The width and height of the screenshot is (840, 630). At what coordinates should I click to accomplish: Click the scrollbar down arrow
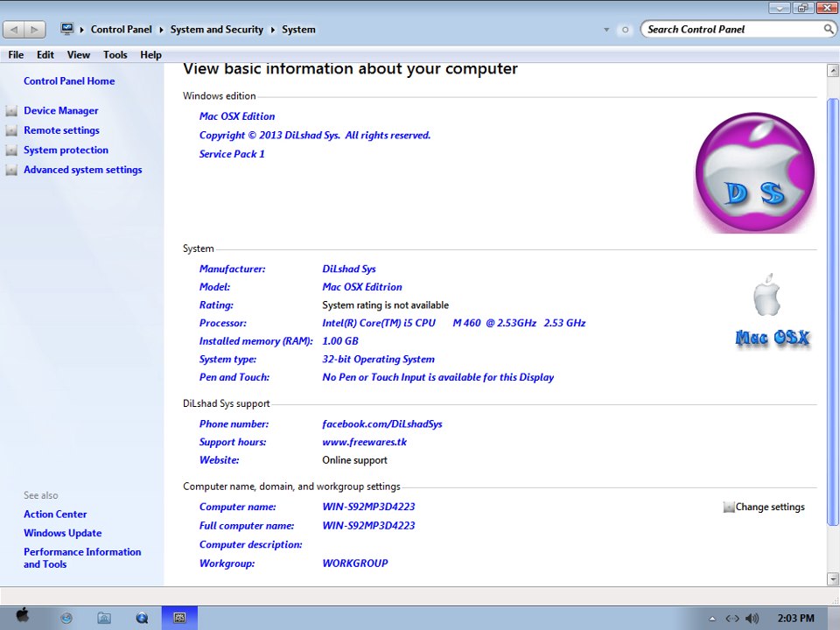click(x=832, y=578)
